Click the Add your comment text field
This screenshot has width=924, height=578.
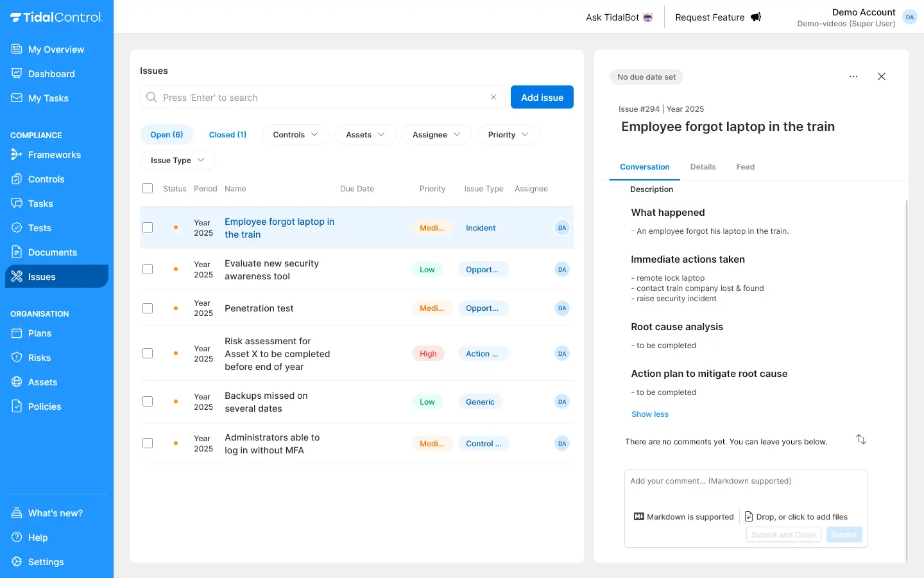[x=745, y=488]
